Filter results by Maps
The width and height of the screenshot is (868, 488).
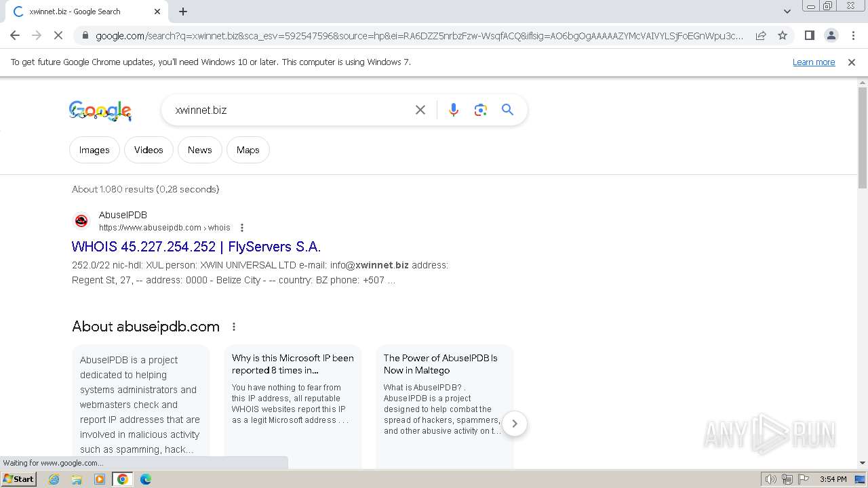tap(248, 150)
